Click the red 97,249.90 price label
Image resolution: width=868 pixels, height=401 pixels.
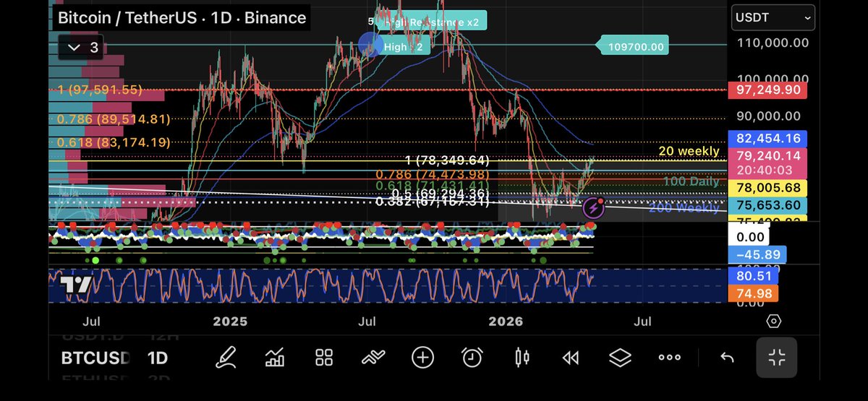pyautogui.click(x=767, y=90)
